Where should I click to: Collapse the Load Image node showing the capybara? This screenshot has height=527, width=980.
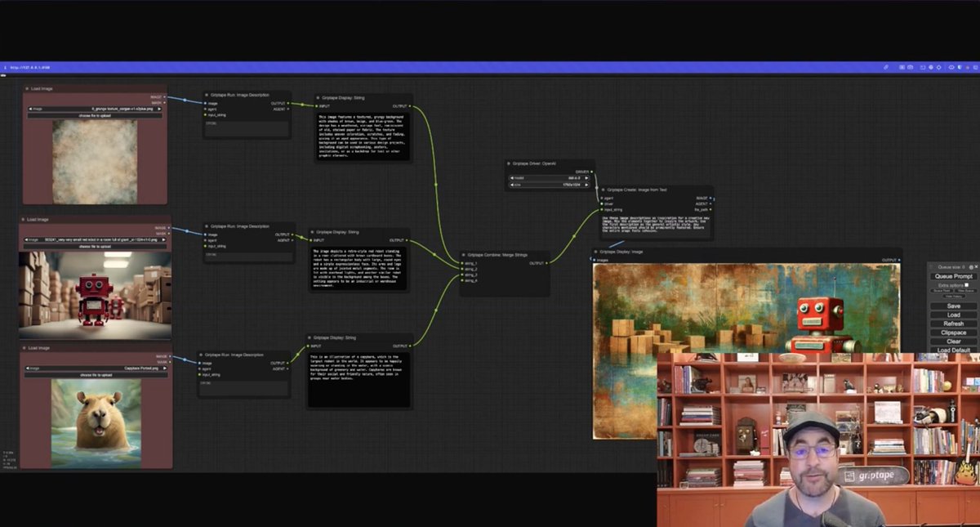coord(24,348)
